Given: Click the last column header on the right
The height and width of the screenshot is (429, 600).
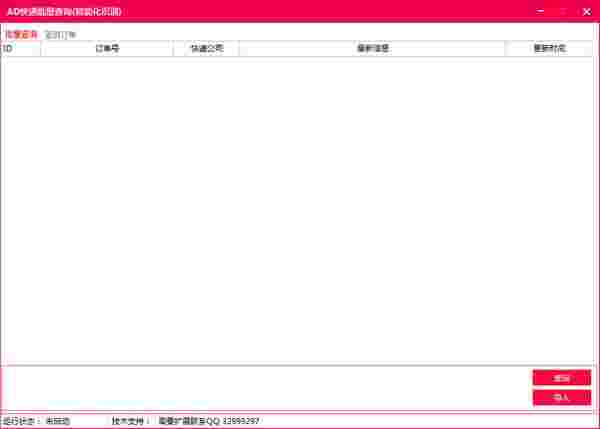Looking at the screenshot, I should 549,49.
